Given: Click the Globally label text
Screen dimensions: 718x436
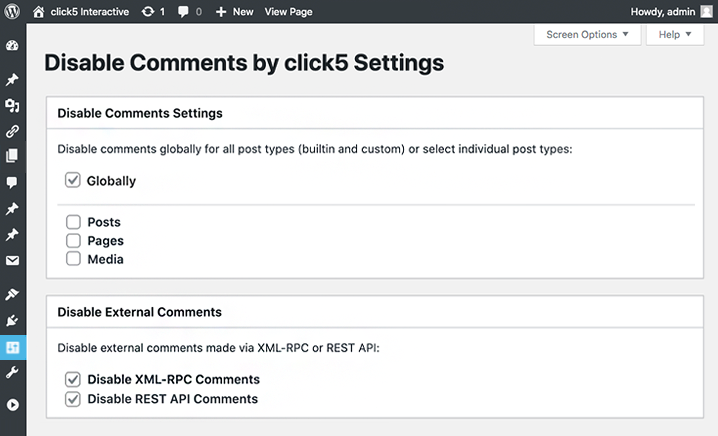Looking at the screenshot, I should (x=111, y=181).
